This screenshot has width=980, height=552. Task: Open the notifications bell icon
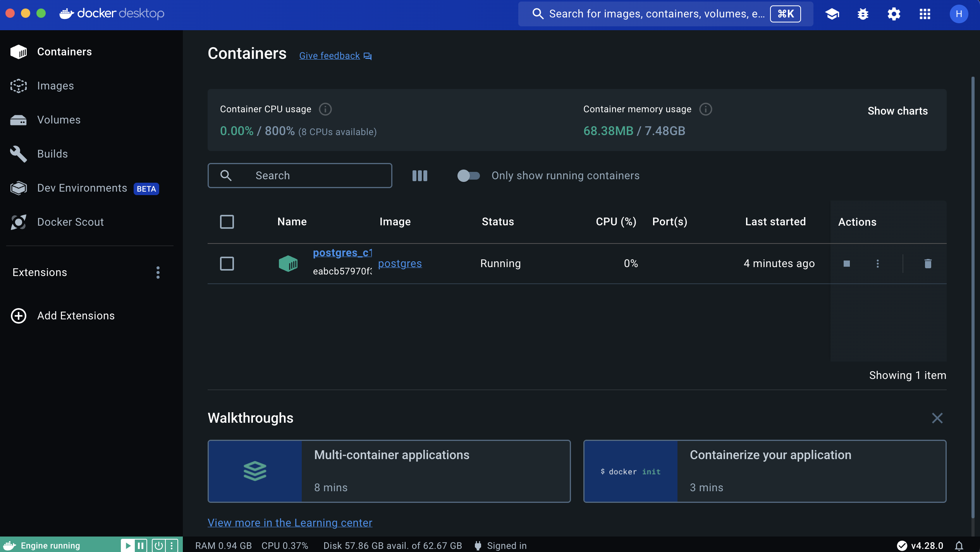pyautogui.click(x=959, y=546)
